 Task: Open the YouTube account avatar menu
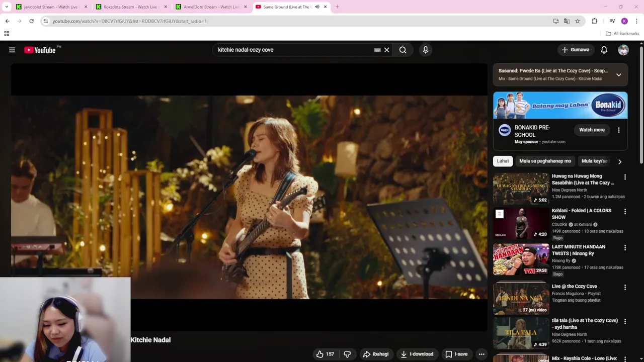coord(623,50)
